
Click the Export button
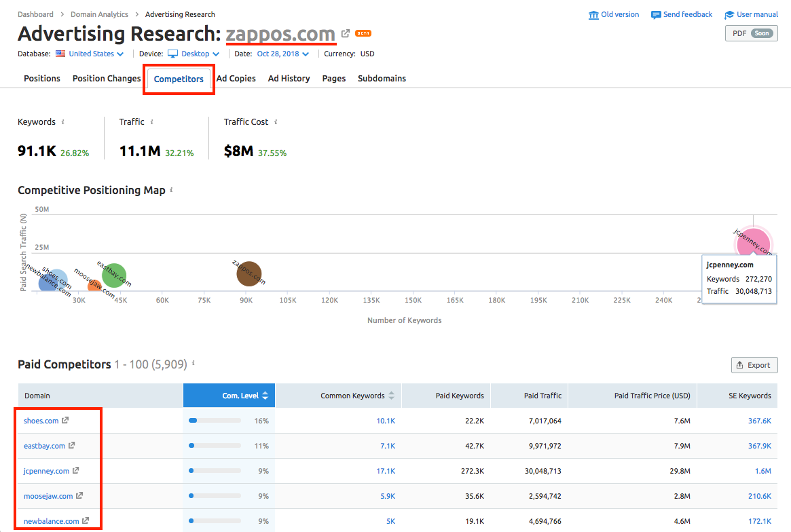click(754, 364)
